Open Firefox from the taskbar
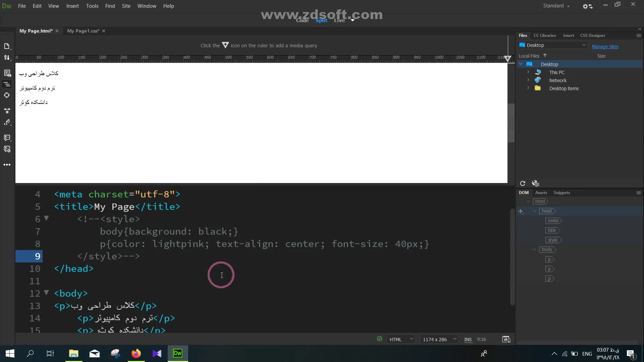 [x=136, y=353]
